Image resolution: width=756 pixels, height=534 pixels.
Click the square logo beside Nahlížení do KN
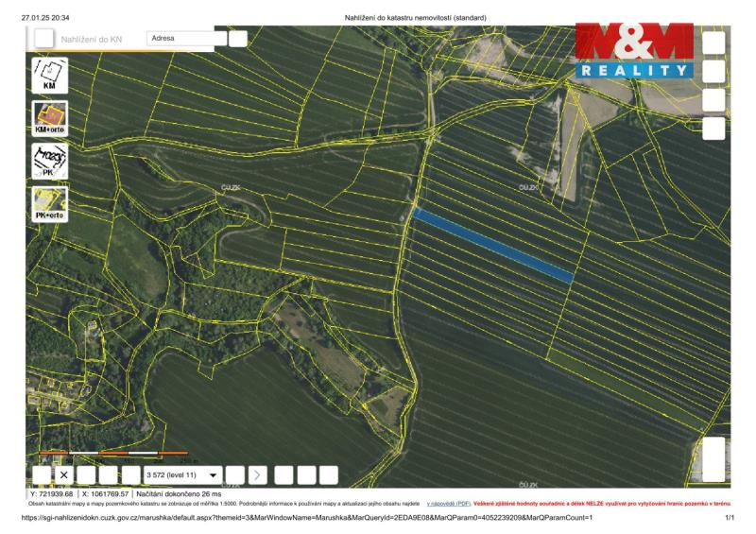[x=43, y=39]
